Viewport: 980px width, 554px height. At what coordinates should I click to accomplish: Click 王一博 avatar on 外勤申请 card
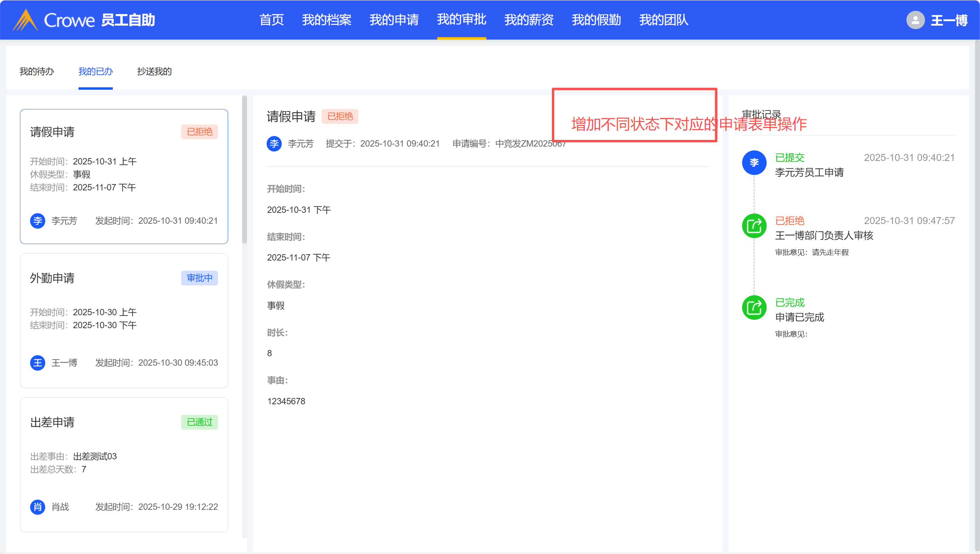[37, 363]
